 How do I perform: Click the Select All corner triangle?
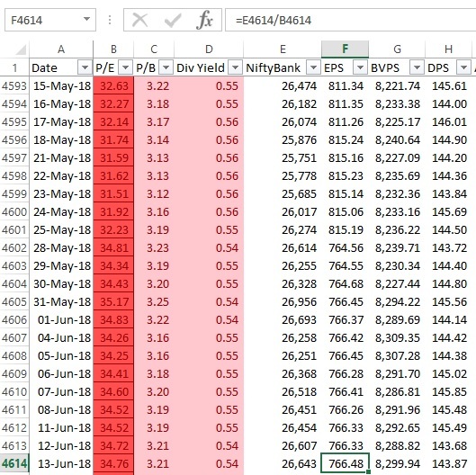[x=21, y=49]
